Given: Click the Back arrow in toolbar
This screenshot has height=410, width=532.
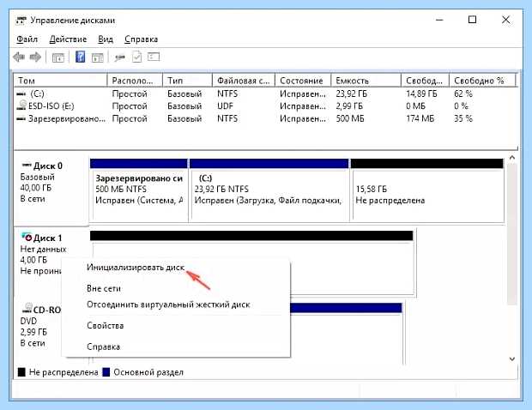Looking at the screenshot, I should click(x=19, y=57).
